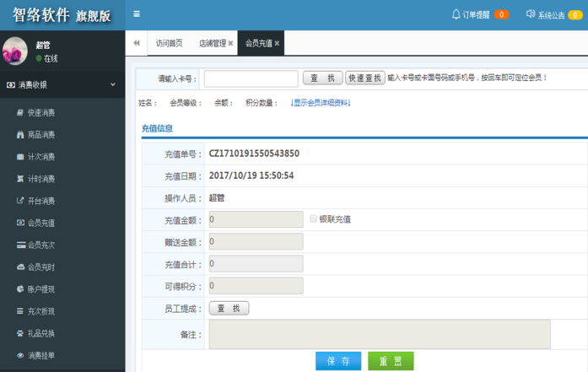This screenshot has height=372, width=588.
Task: Open 订单提醒 bell notifications
Action: (x=456, y=14)
